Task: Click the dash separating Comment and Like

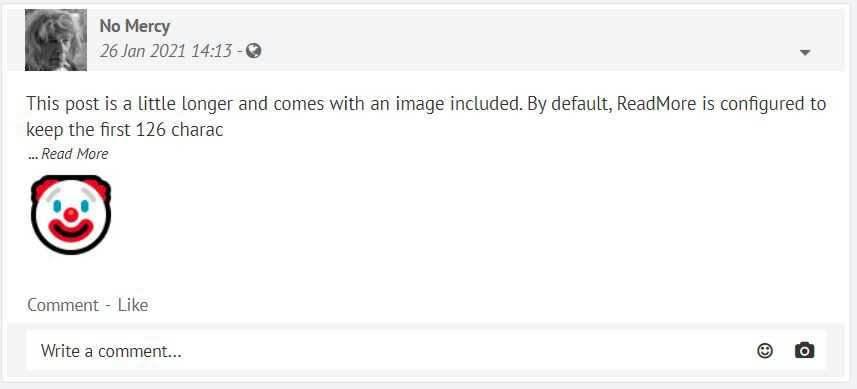Action: [x=108, y=306]
